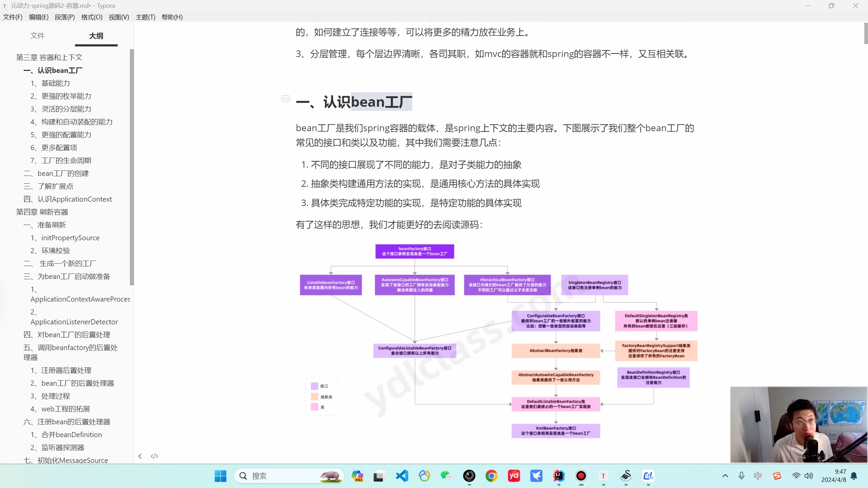Launch IntelliJ IDEA from the taskbar
The height and width of the screenshot is (488, 868).
click(559, 476)
